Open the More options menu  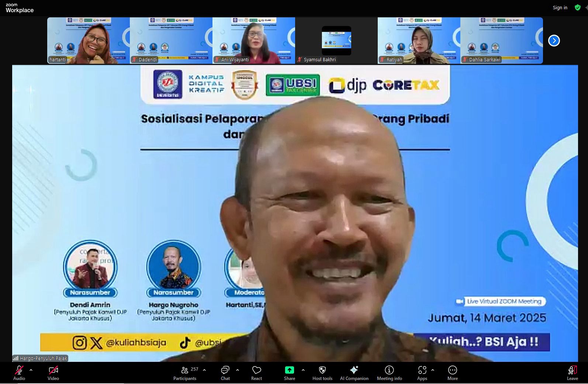coord(452,373)
